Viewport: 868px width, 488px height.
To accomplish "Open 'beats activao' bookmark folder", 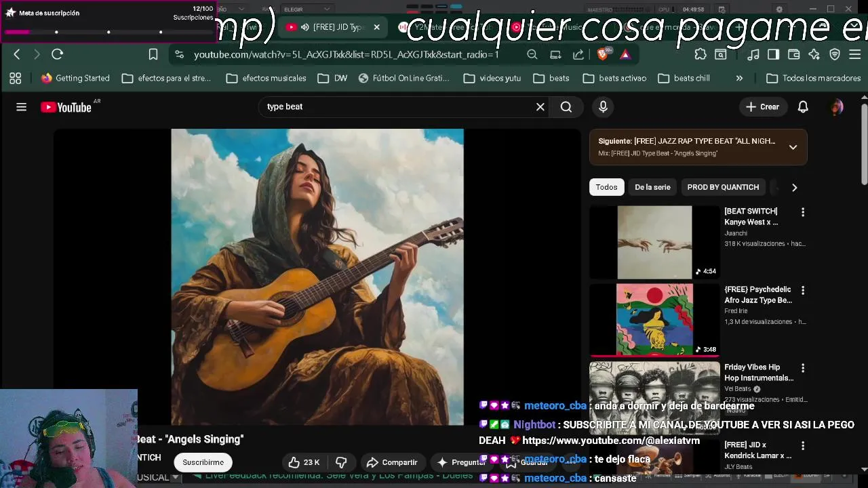I will click(614, 78).
